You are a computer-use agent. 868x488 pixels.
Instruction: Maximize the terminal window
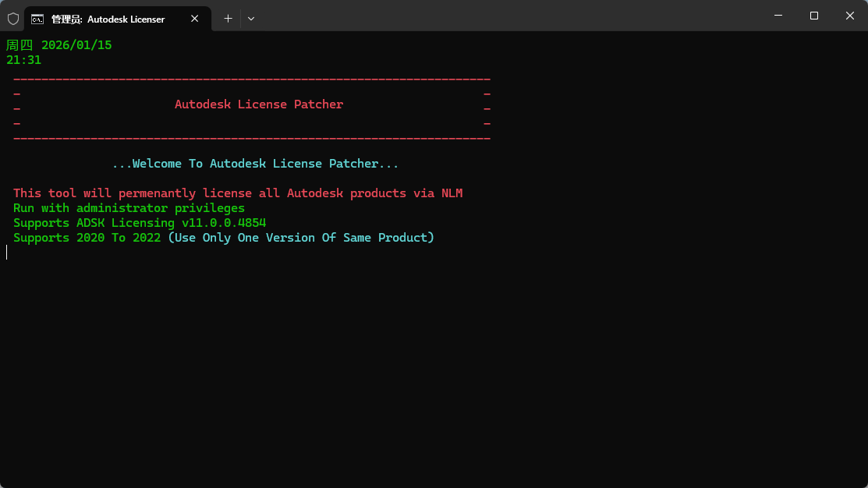pyautogui.click(x=814, y=16)
